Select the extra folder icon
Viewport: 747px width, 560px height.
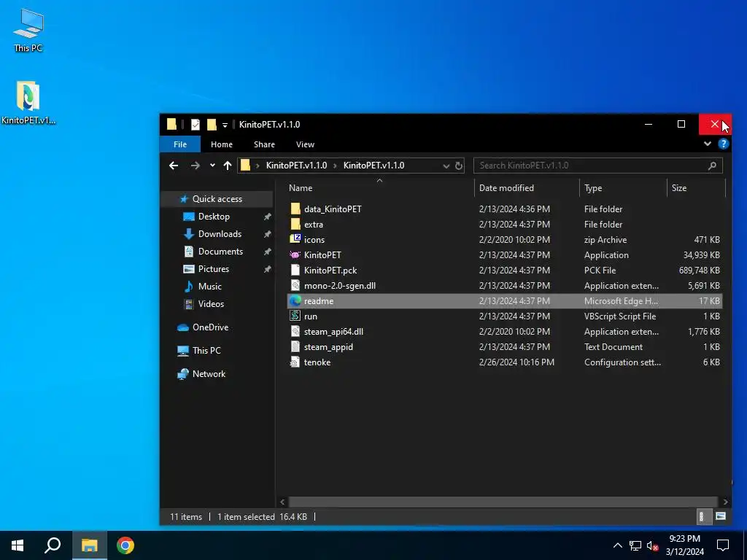pyautogui.click(x=295, y=224)
